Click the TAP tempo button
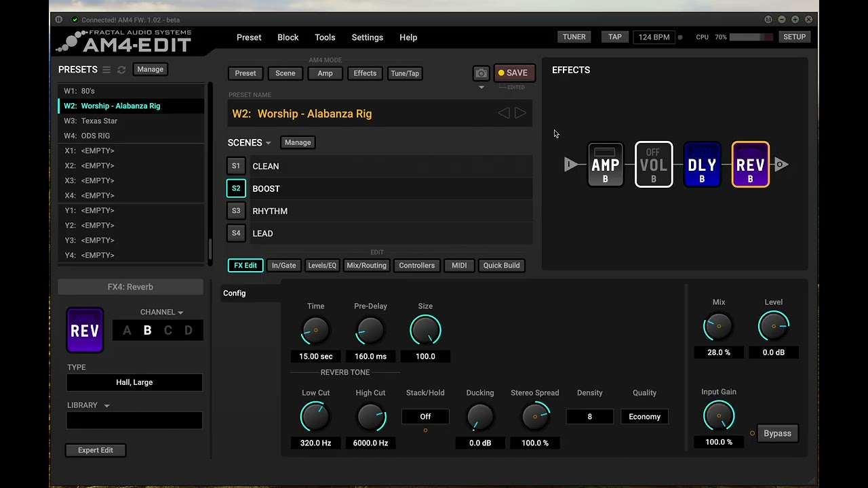The image size is (868, 488). [615, 37]
